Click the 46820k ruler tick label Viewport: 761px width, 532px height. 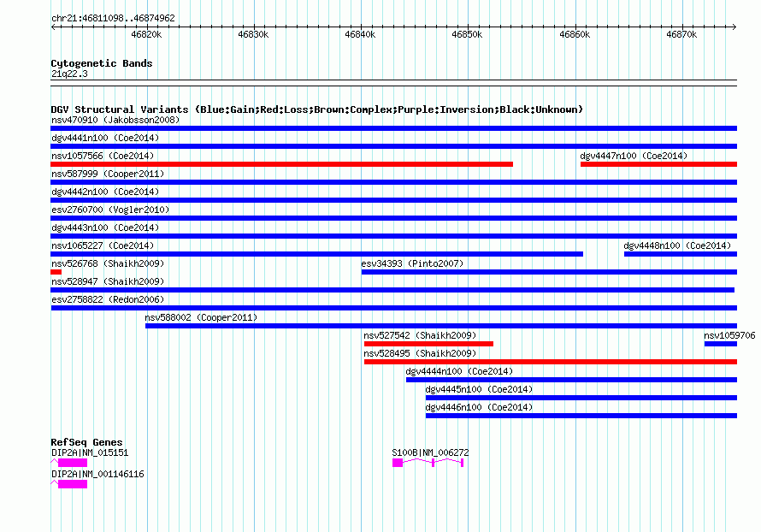[x=146, y=34]
